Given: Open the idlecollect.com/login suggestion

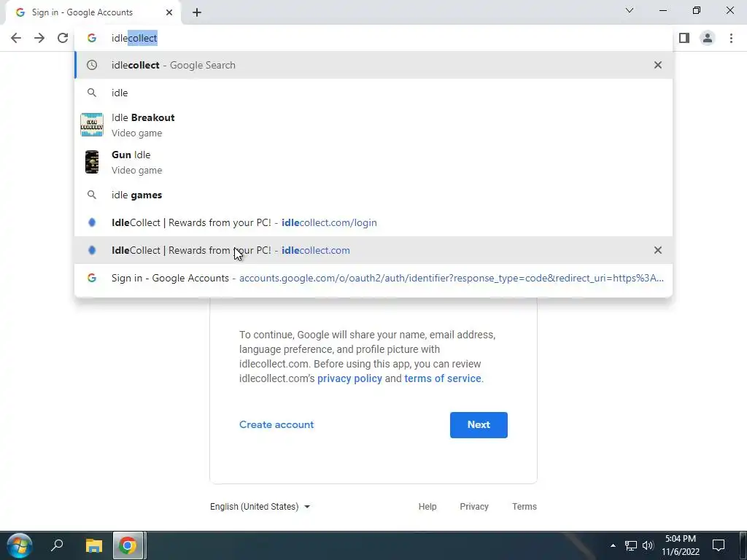Looking at the screenshot, I should coord(373,222).
